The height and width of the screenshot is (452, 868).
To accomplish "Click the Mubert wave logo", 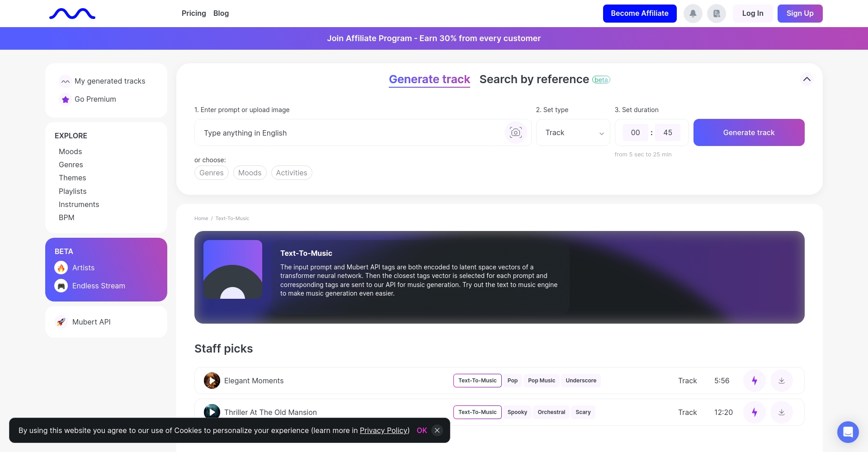I will point(72,14).
